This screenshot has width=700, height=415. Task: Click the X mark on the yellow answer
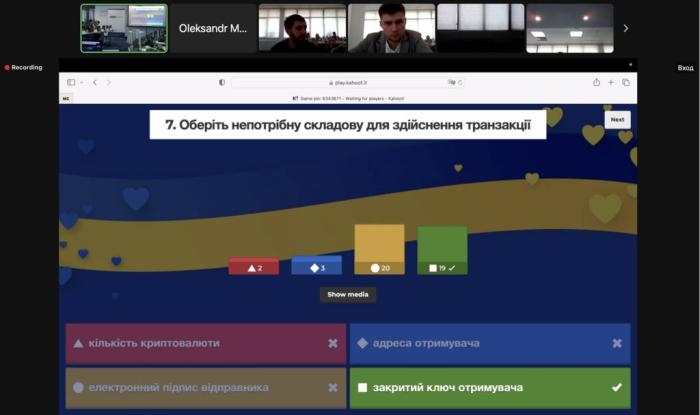click(333, 387)
